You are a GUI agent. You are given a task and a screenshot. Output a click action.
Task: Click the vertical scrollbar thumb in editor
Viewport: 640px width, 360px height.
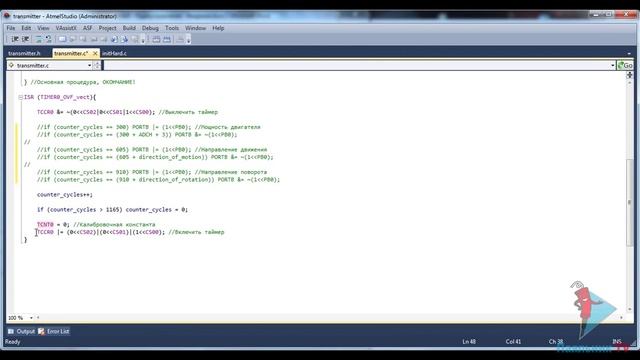pyautogui.click(x=629, y=202)
